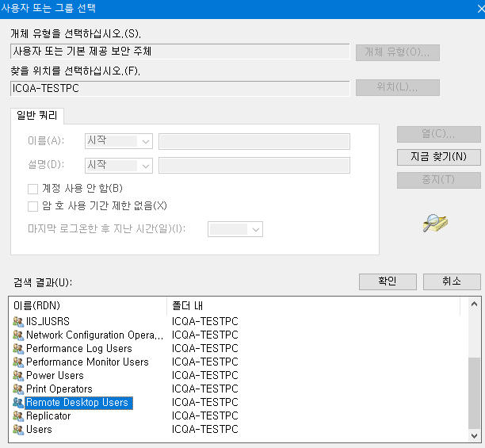Click the 개체 유형(O)... button

398,52
